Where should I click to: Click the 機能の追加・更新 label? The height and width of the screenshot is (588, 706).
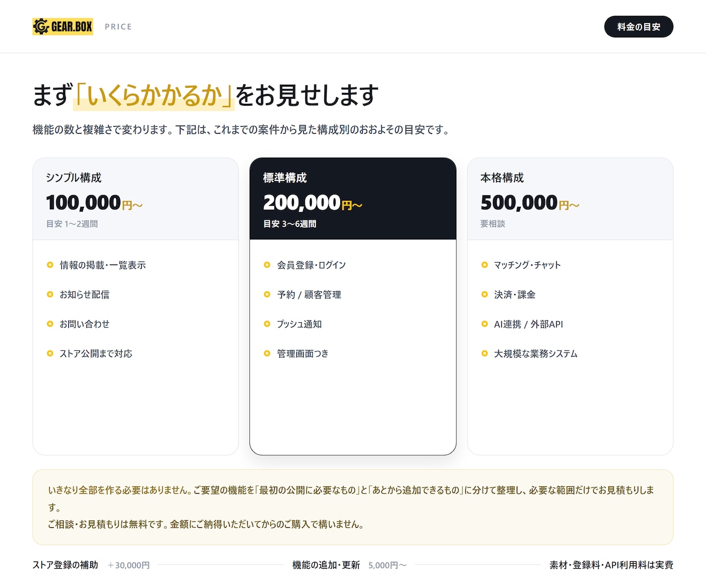coord(326,565)
